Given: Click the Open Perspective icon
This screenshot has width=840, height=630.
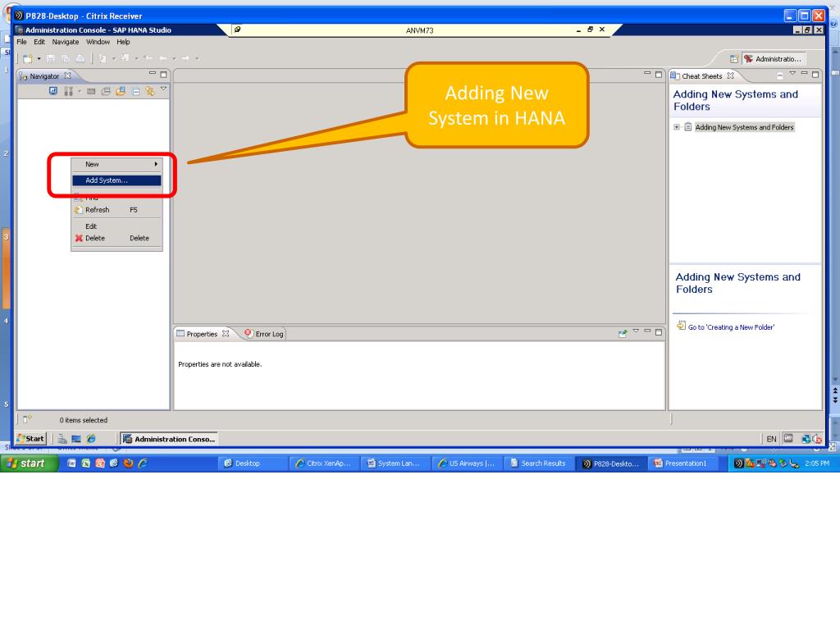Looking at the screenshot, I should click(x=734, y=58).
